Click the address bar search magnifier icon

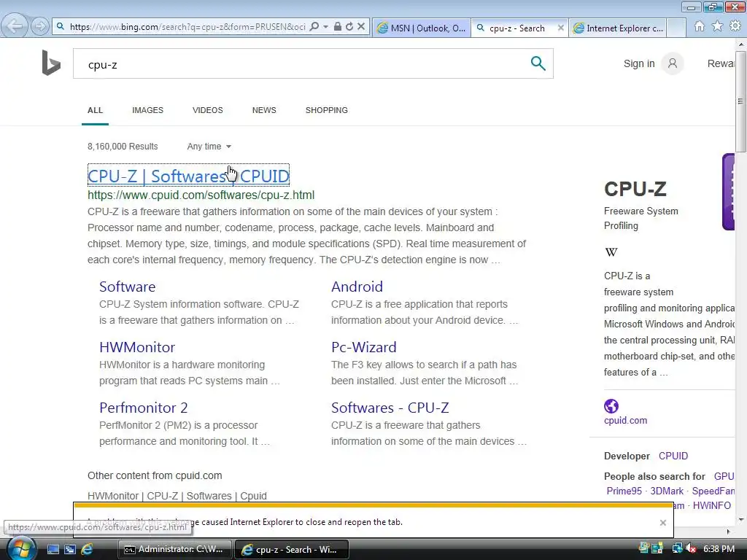tap(314, 27)
